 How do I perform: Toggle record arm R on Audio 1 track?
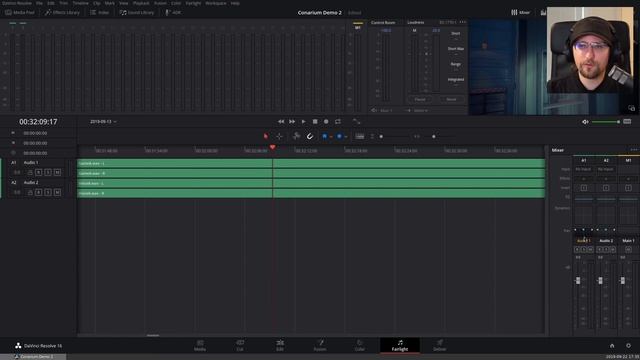[x=39, y=172]
